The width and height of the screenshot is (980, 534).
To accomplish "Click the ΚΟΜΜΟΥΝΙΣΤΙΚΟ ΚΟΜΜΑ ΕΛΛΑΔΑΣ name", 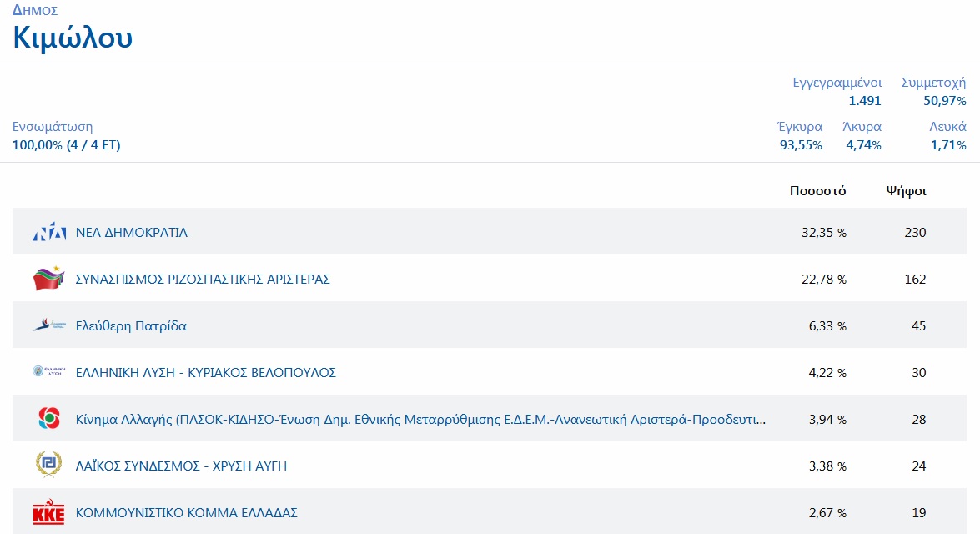I will (187, 513).
